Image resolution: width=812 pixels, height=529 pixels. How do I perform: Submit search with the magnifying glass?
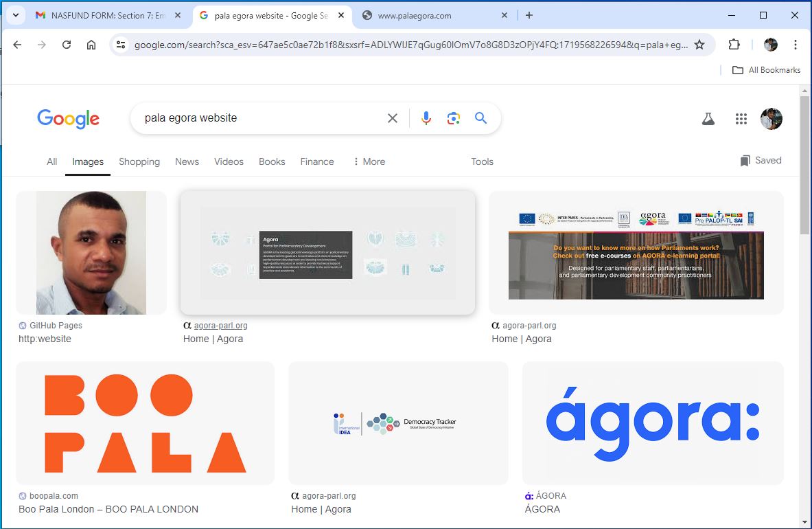[x=480, y=118]
